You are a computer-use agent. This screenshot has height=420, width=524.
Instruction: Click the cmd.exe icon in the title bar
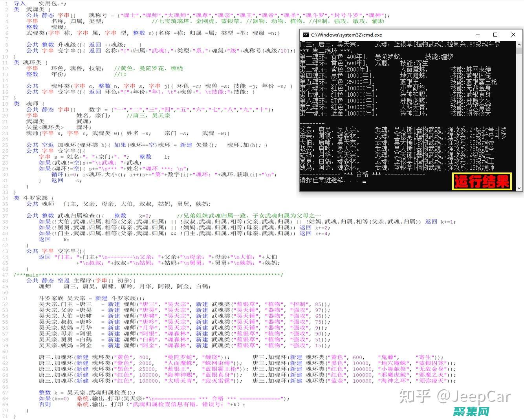306,35
